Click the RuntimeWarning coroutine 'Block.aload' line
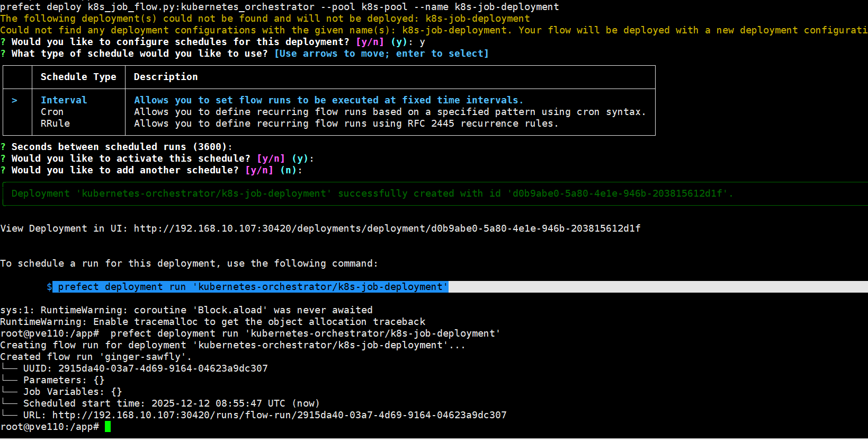 point(186,310)
